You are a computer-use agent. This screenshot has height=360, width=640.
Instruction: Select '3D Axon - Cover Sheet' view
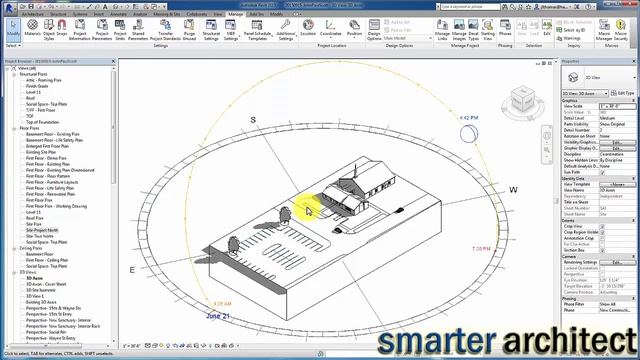point(46,284)
